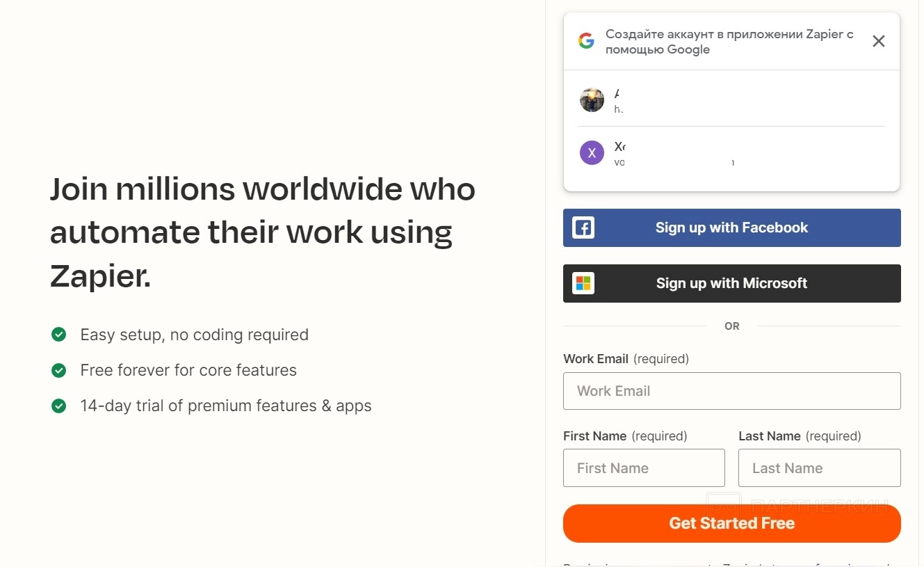Close the Google account sign-in popup
This screenshot has height=567, width=924.
(878, 41)
